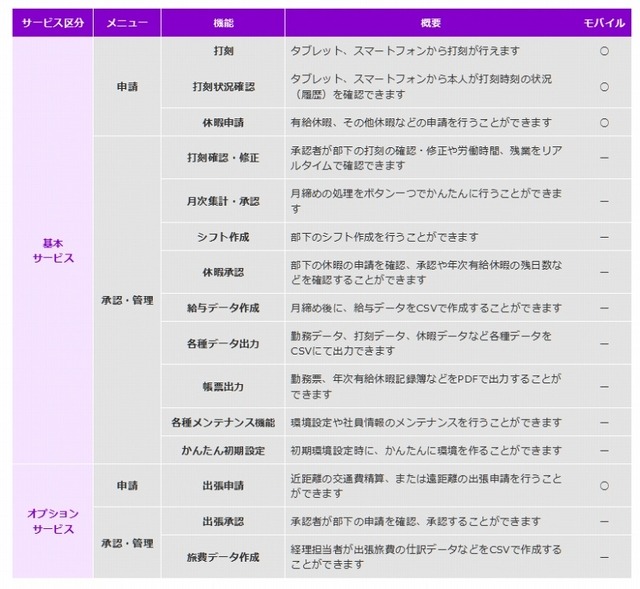Click the circle mark in the 出張申請 row
This screenshot has height=589, width=640.
tap(604, 486)
